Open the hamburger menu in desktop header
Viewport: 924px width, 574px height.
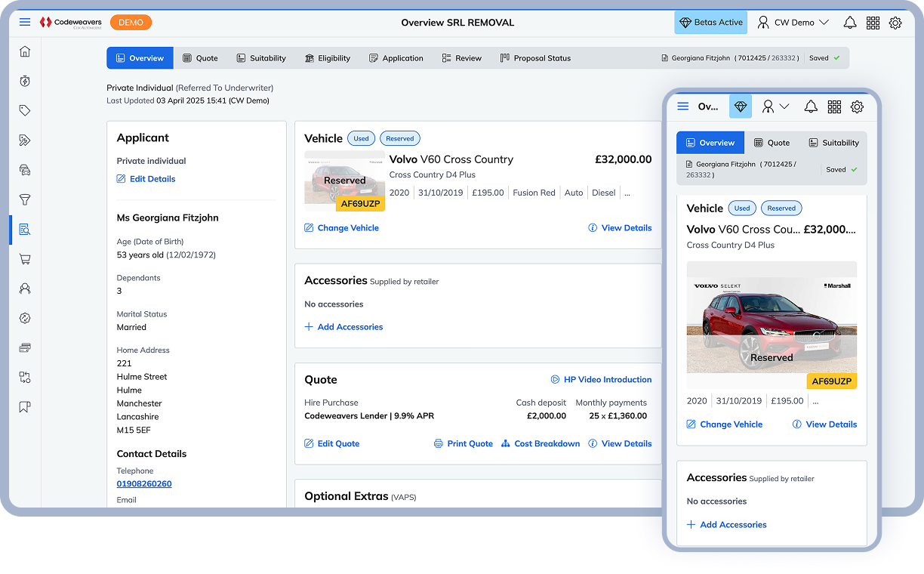25,23
